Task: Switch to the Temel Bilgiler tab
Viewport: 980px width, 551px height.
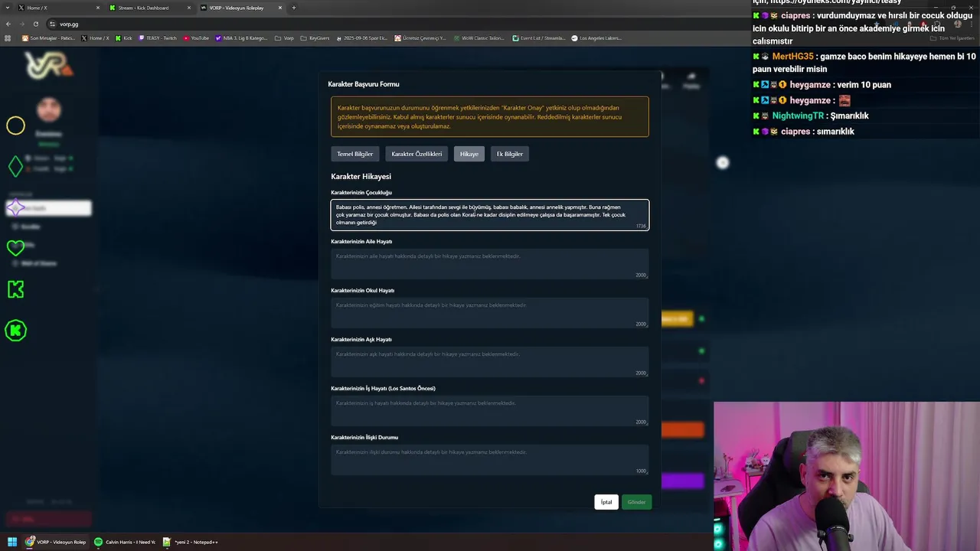Action: pos(354,154)
